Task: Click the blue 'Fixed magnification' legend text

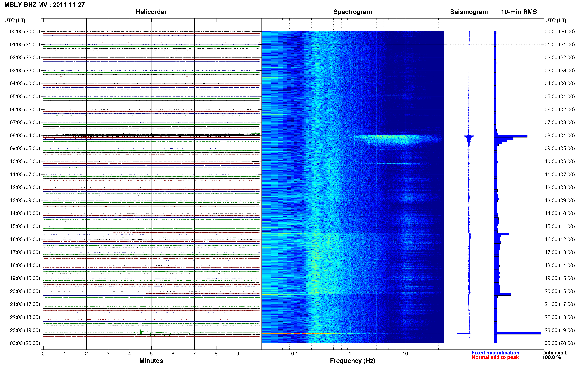Action: pos(495,353)
